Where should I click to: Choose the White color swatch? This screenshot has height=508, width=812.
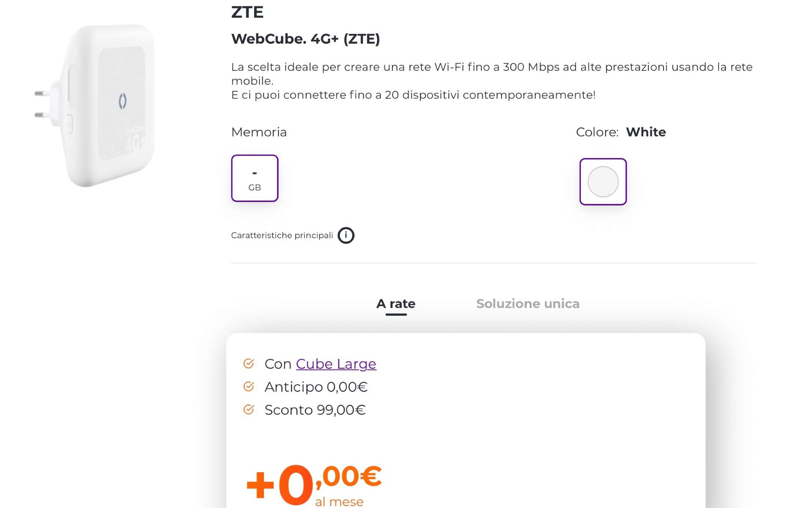pos(603,182)
